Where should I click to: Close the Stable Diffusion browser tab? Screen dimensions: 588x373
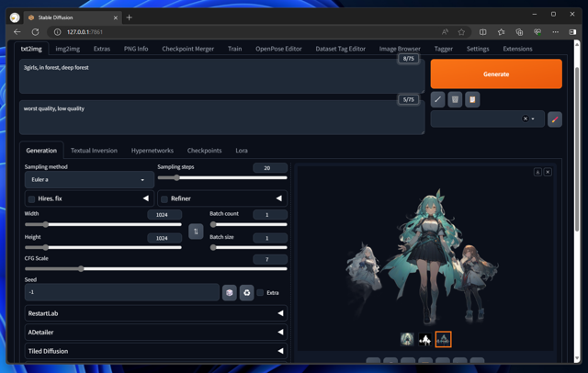tap(116, 17)
